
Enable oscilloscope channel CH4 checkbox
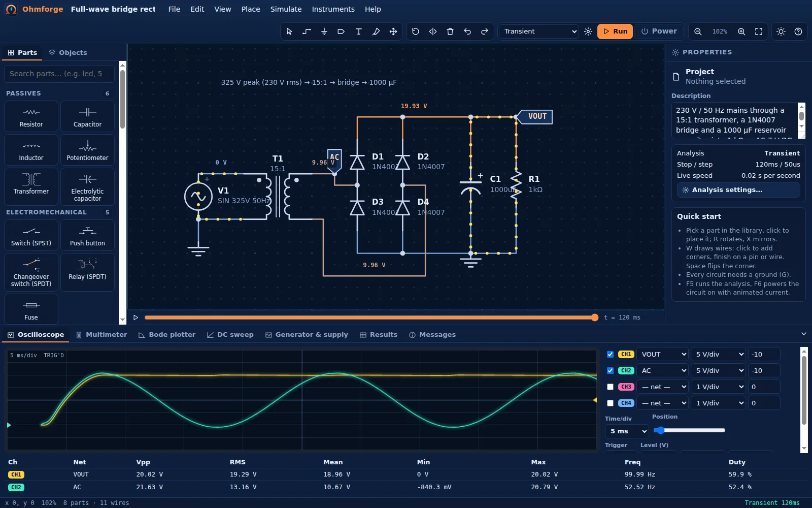pyautogui.click(x=610, y=403)
